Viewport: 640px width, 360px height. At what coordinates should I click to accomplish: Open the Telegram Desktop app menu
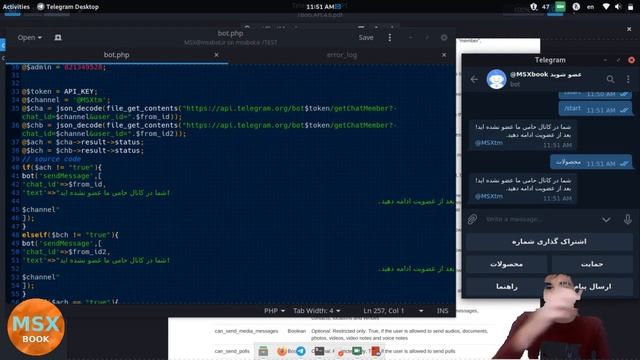coord(68,7)
